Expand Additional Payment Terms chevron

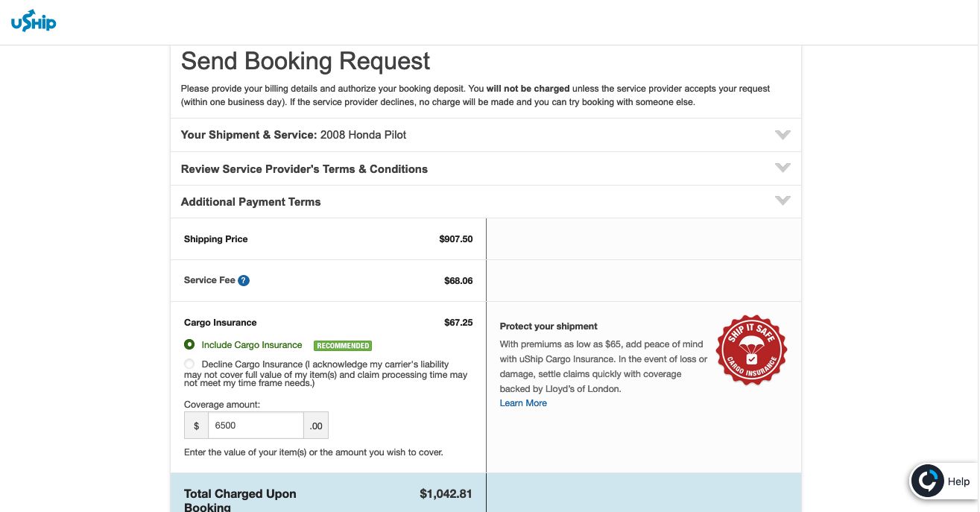[x=783, y=200]
